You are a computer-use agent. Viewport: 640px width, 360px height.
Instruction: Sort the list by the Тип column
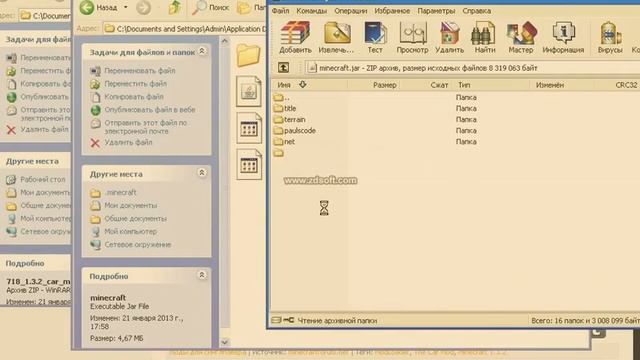491,85
